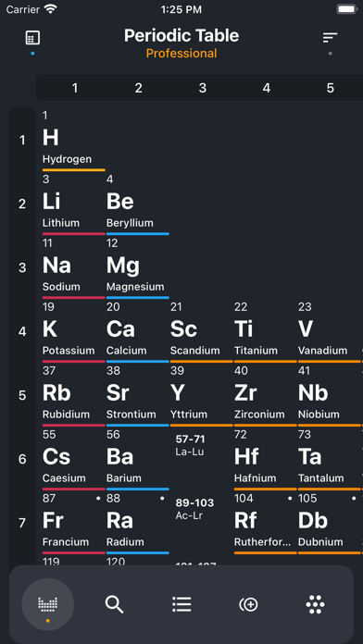Expand the 57-71 La-Lu lanthanide group
Viewport: 363px width, 644px height.
[x=190, y=445]
